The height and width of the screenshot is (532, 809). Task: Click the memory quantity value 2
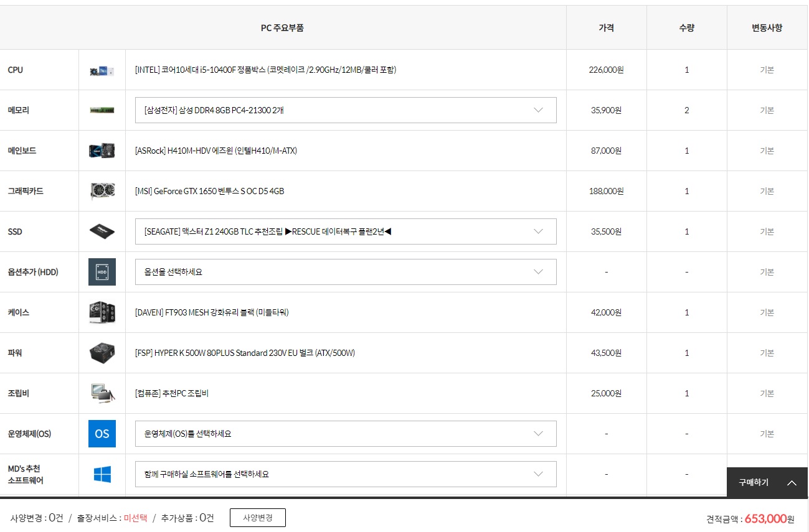(687, 110)
